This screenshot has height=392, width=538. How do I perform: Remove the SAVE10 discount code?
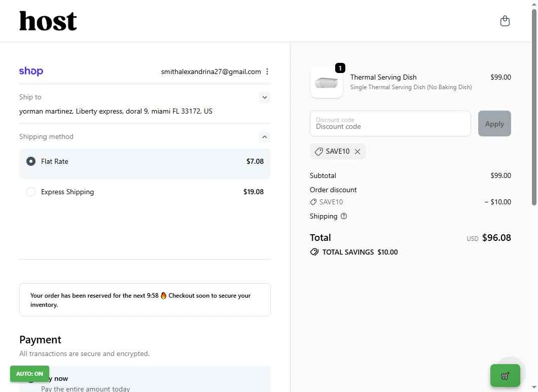[x=357, y=152]
